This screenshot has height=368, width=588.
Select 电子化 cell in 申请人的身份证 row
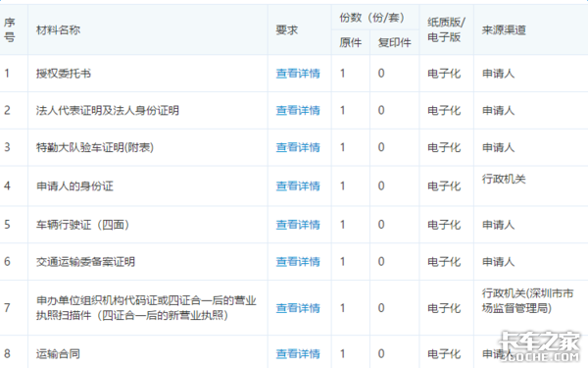point(444,185)
